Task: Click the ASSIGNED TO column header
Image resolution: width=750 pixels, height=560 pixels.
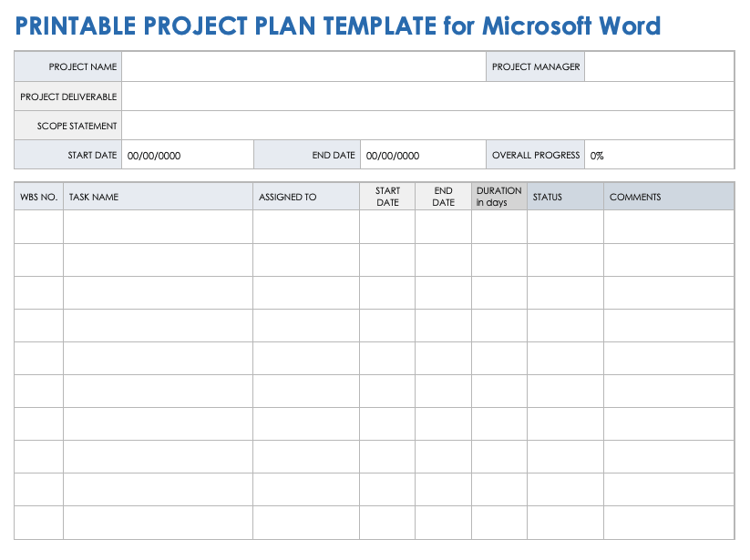Action: tap(288, 197)
